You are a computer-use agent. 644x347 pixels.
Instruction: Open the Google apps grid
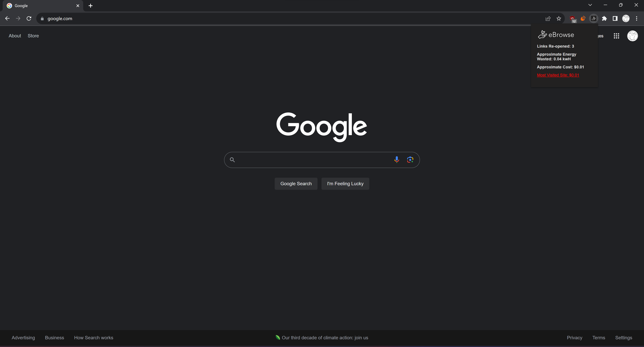(x=616, y=36)
